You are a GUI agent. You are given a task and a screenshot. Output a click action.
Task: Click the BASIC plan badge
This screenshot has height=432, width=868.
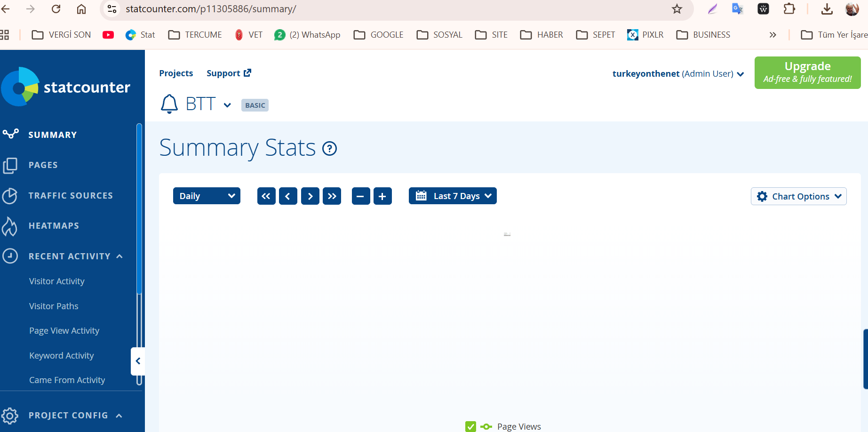click(255, 105)
